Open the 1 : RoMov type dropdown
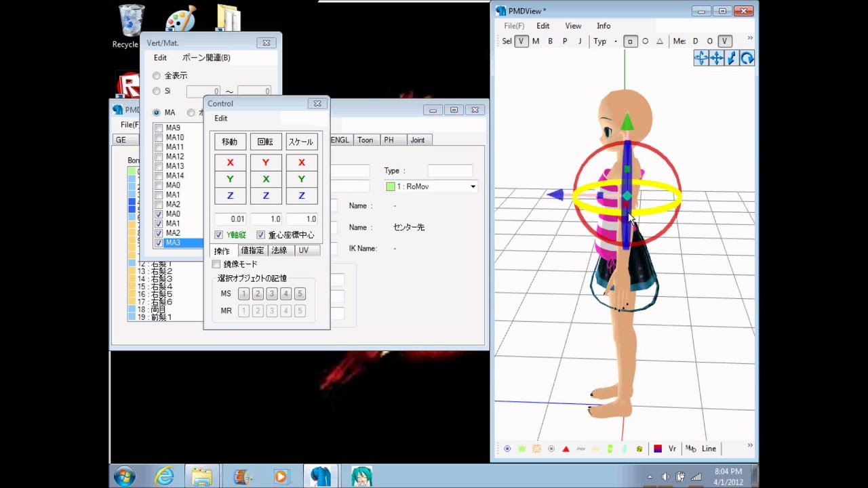 pos(431,186)
